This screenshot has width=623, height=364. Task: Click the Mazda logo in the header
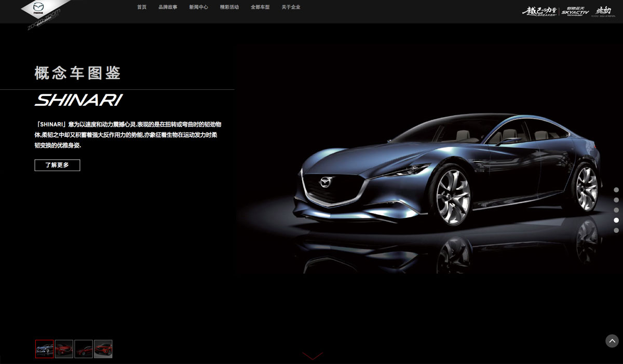coord(39,9)
